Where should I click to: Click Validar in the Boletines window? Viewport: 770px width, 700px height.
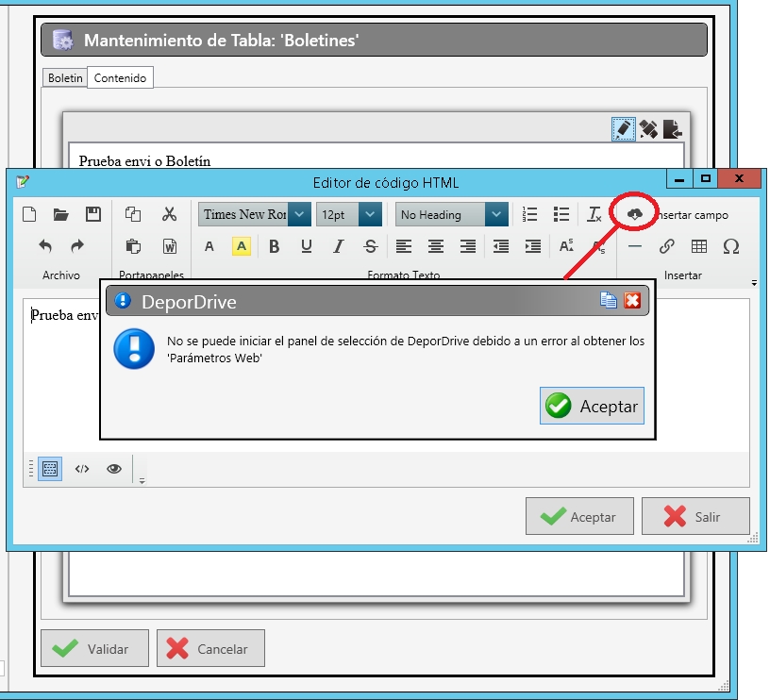(x=94, y=648)
